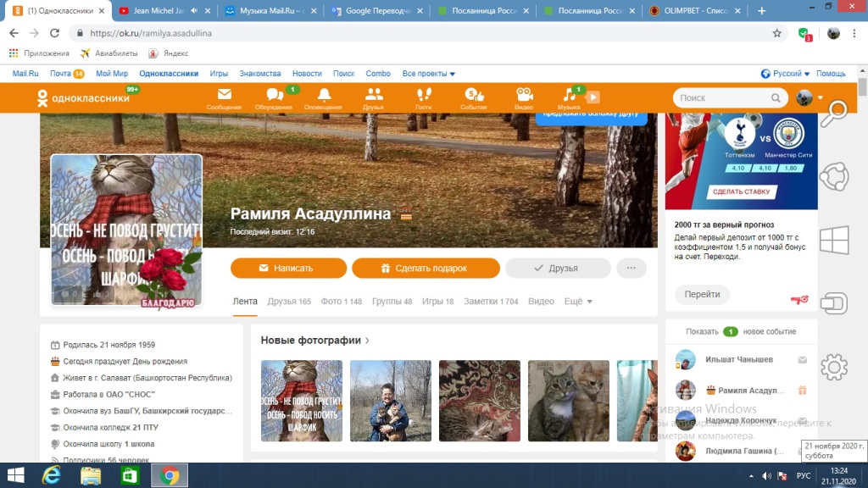
Task: Select the Фото 1 148 tab
Action: click(341, 302)
